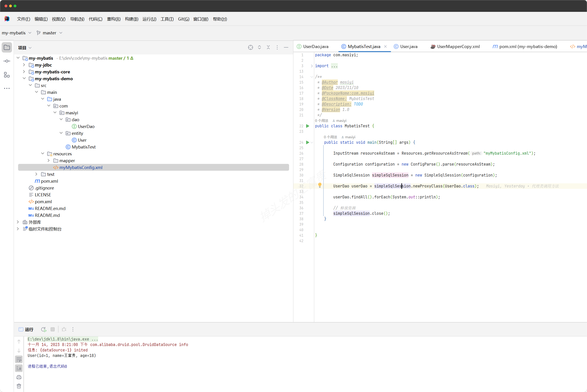Open project panel options menu
Screen dimensions: 587x392
pos(277,48)
